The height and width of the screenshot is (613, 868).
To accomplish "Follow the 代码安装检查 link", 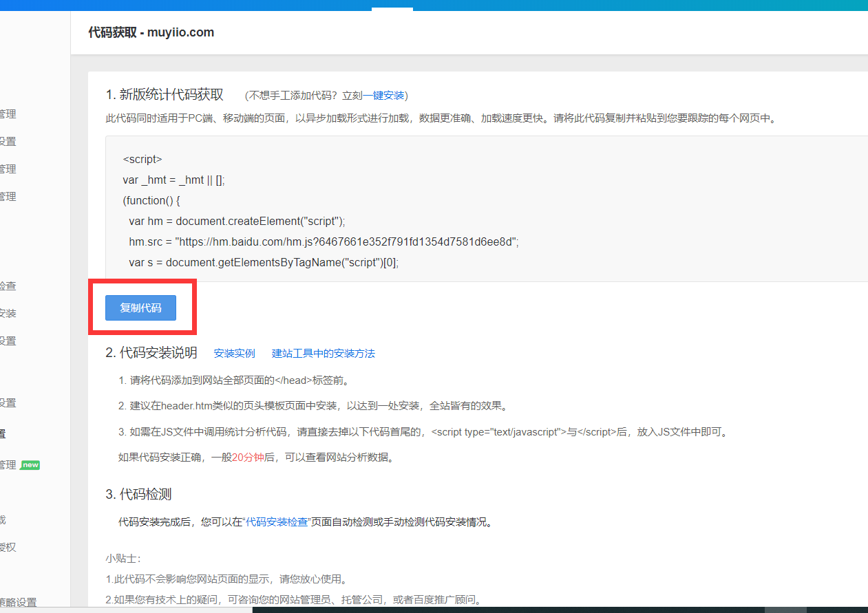I will coord(277,522).
